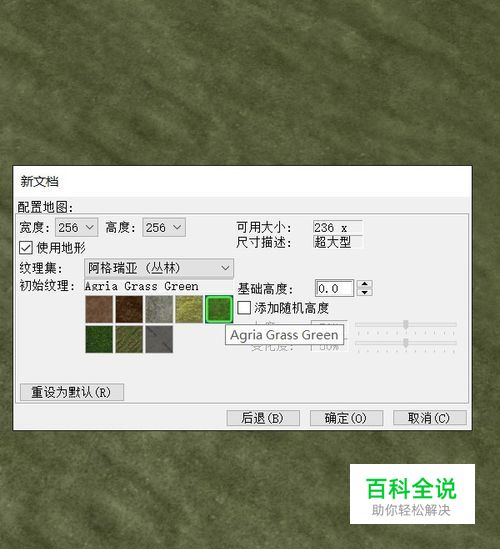Click the upper disabled height slider handle
The image size is (500, 549).
click(x=406, y=325)
